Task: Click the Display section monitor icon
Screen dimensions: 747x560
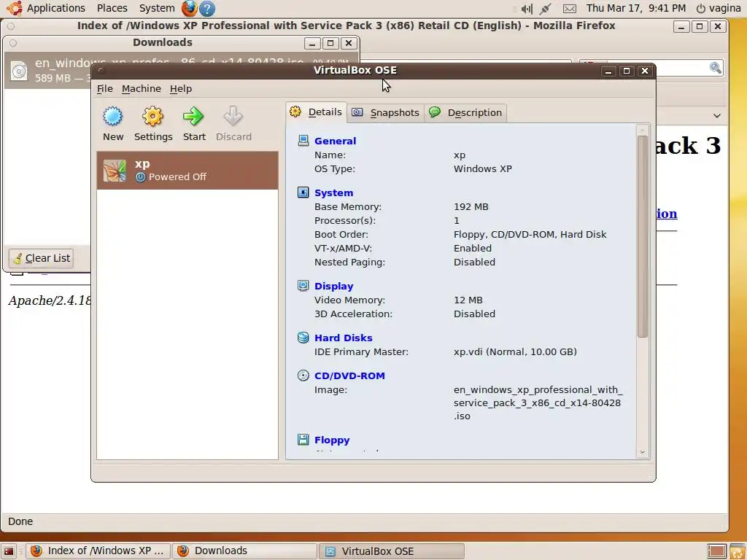Action: click(x=303, y=286)
